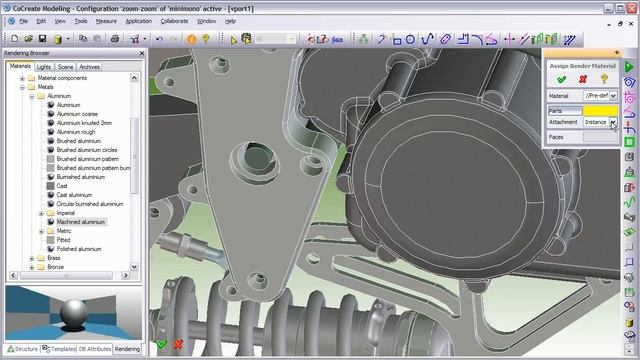
Task: Click the spline curve tool icon
Action: [x=427, y=39]
